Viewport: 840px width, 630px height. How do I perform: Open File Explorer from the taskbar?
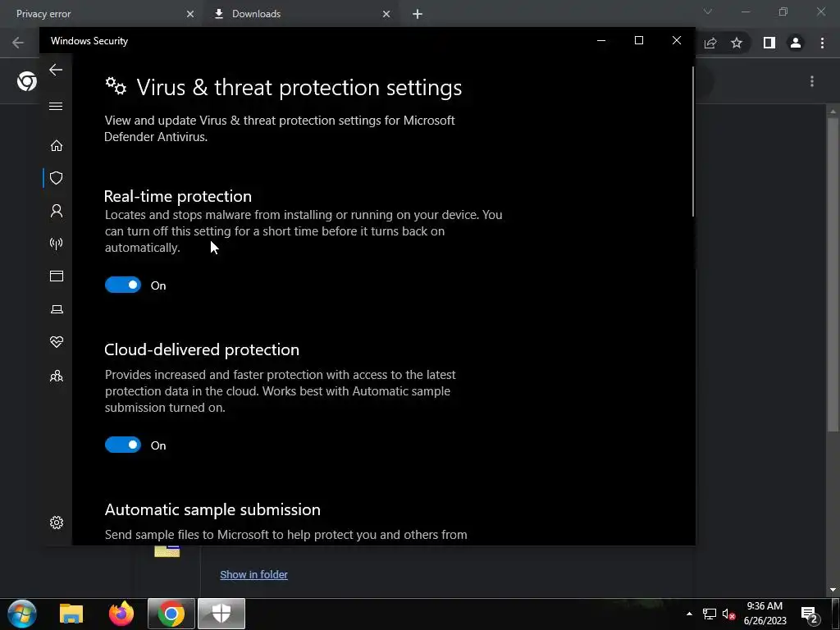tap(71, 614)
